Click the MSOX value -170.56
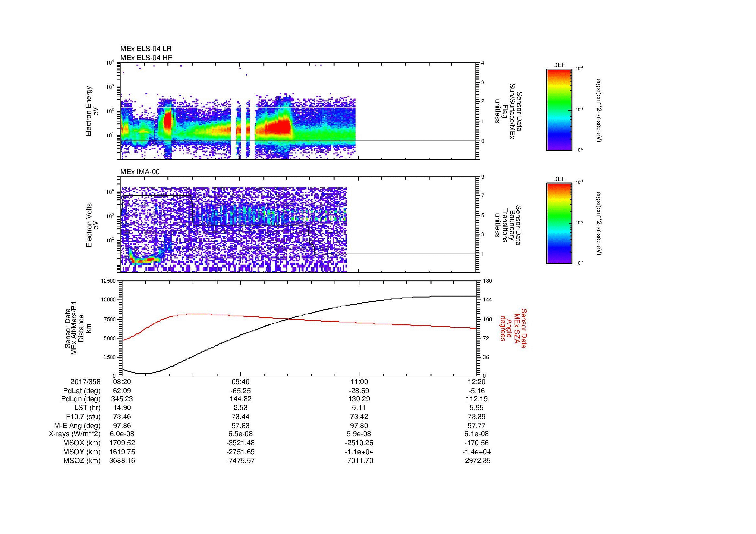 476,443
